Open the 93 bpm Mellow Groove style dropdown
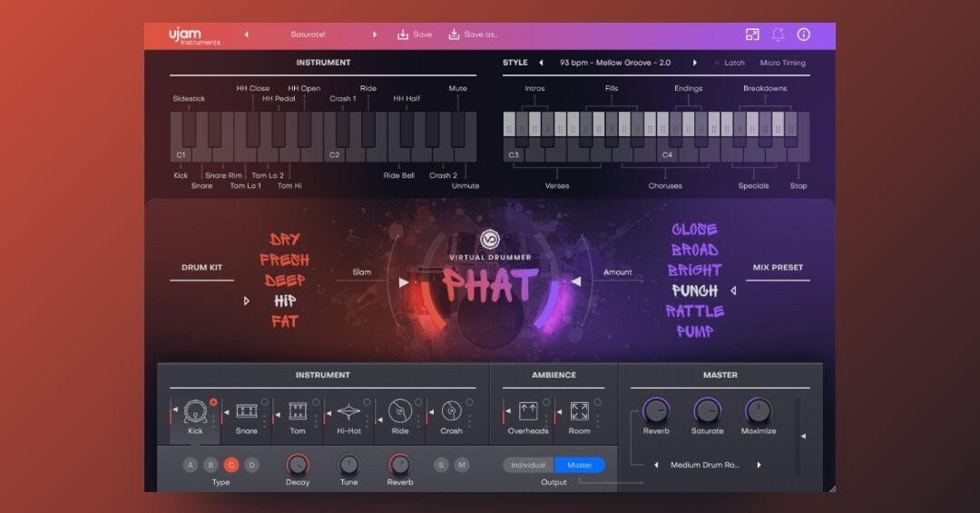Screen dimensions: 980x513 [615, 63]
